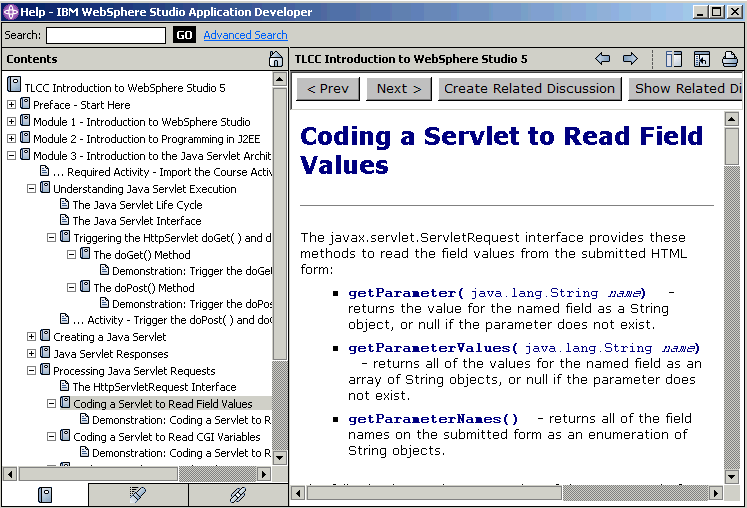Screen dimensions: 747x508
Task: Select The HttpServletRequest Interface topic
Action: pyautogui.click(x=154, y=387)
